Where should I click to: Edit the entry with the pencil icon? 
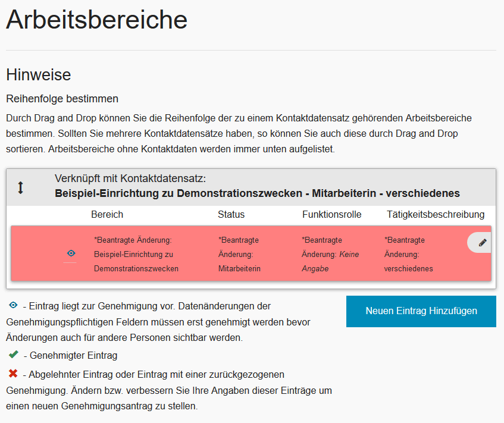[482, 243]
